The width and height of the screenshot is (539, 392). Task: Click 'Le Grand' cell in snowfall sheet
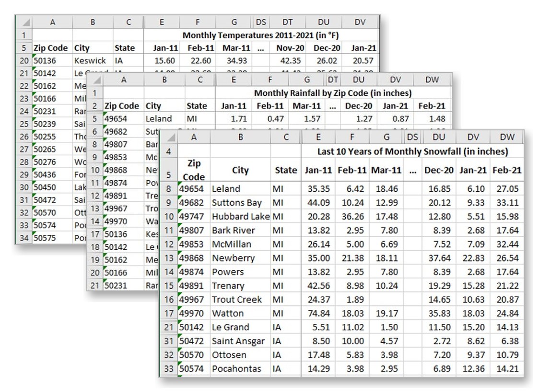pos(240,327)
